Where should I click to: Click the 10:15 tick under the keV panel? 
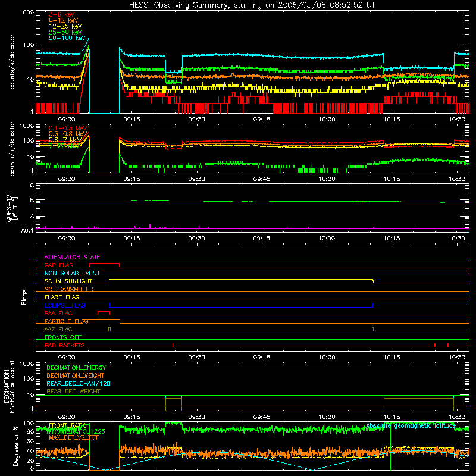392,120
